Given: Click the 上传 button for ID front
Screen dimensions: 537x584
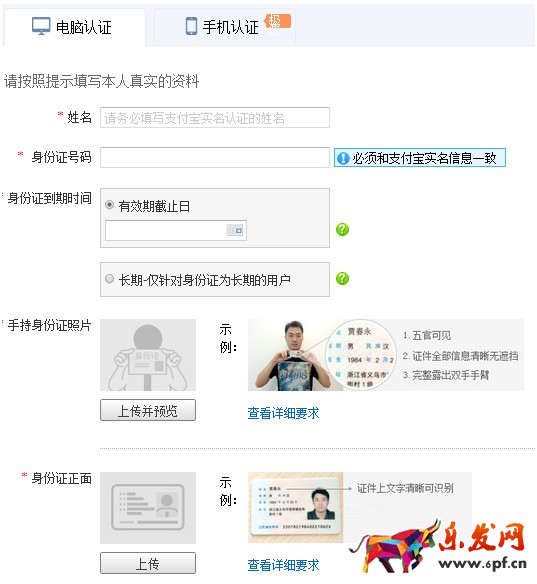Looking at the screenshot, I should tap(148, 563).
